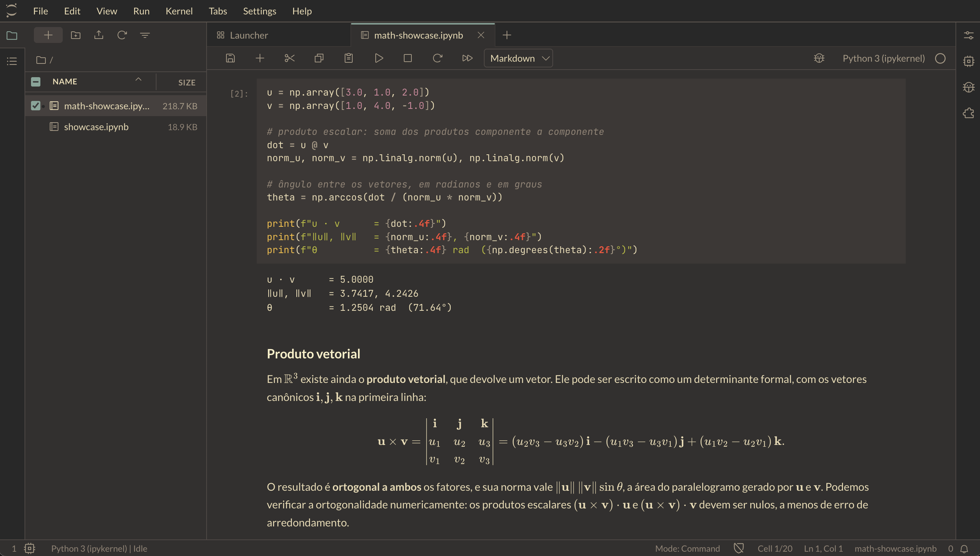Open the File menu
Screen dimensions: 980x556
tap(40, 11)
